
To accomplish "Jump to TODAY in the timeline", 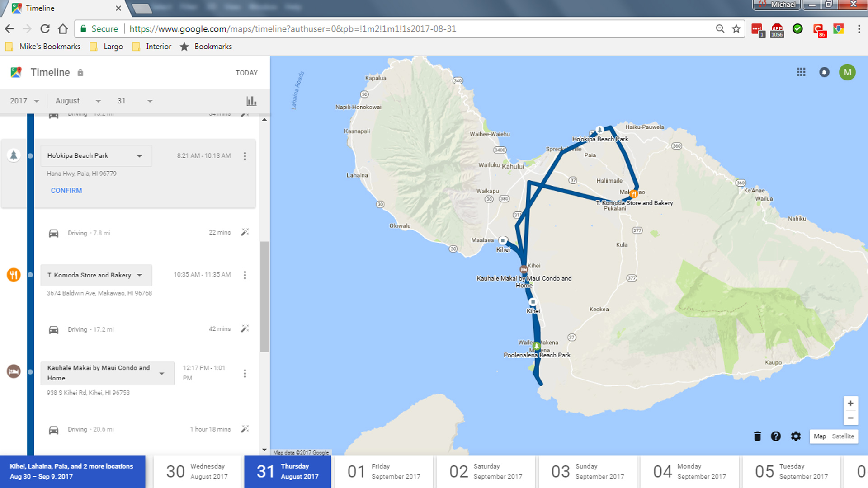I will [246, 73].
